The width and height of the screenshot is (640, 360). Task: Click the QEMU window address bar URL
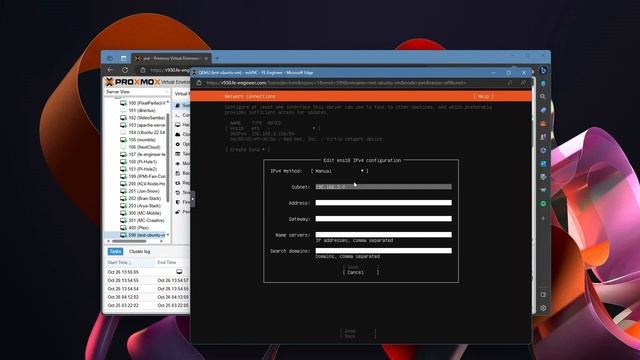[336, 83]
